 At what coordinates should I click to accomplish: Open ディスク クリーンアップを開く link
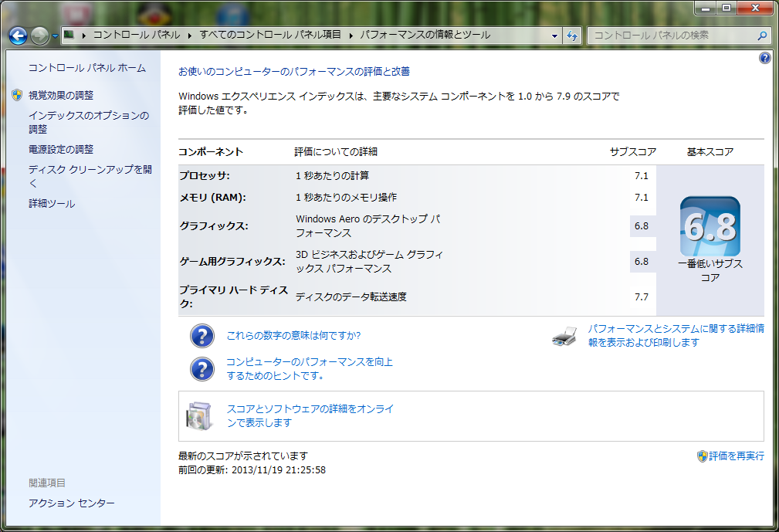point(90,176)
